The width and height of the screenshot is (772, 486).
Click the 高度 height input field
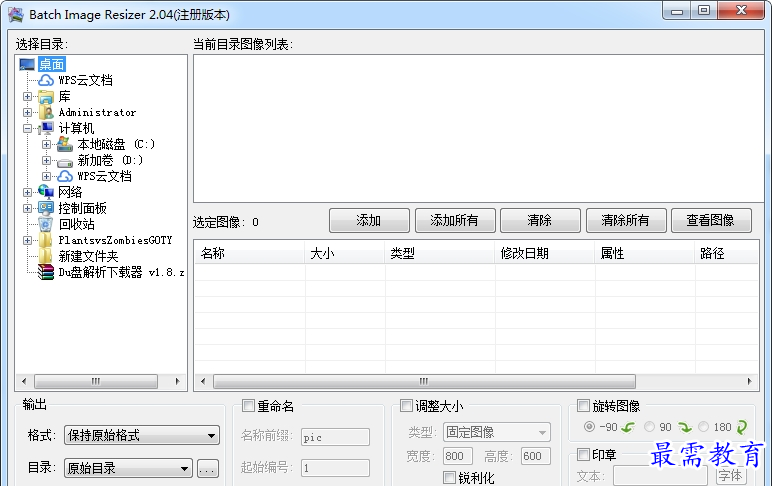[536, 456]
